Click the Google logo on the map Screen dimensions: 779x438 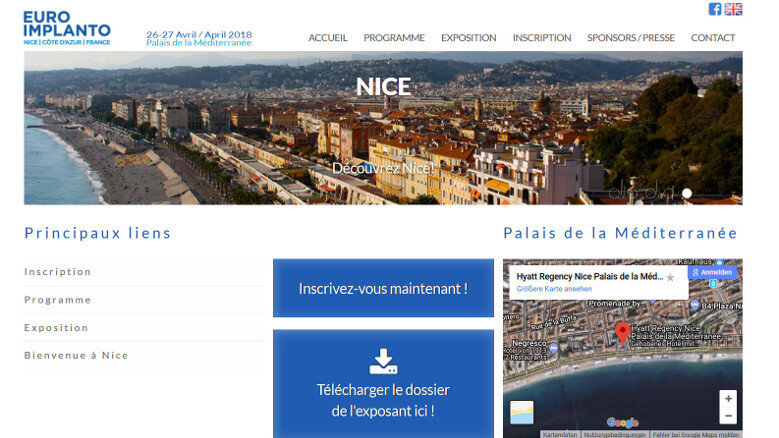[623, 423]
